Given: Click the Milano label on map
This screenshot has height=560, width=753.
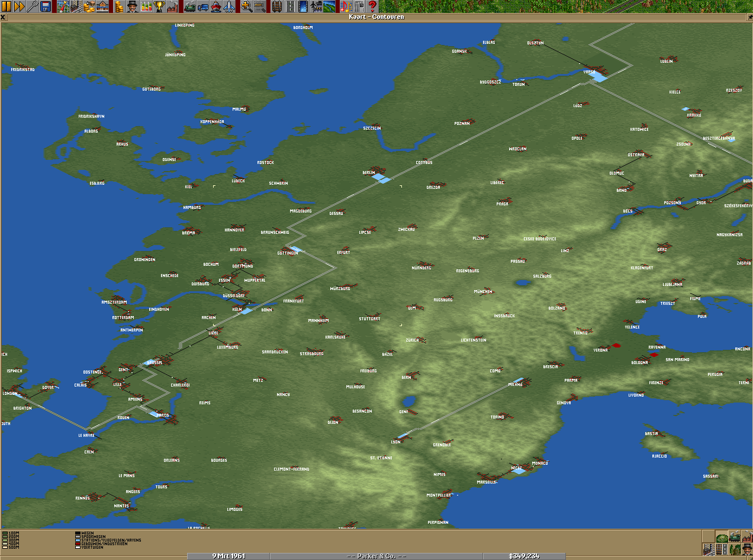Looking at the screenshot, I should tap(515, 384).
